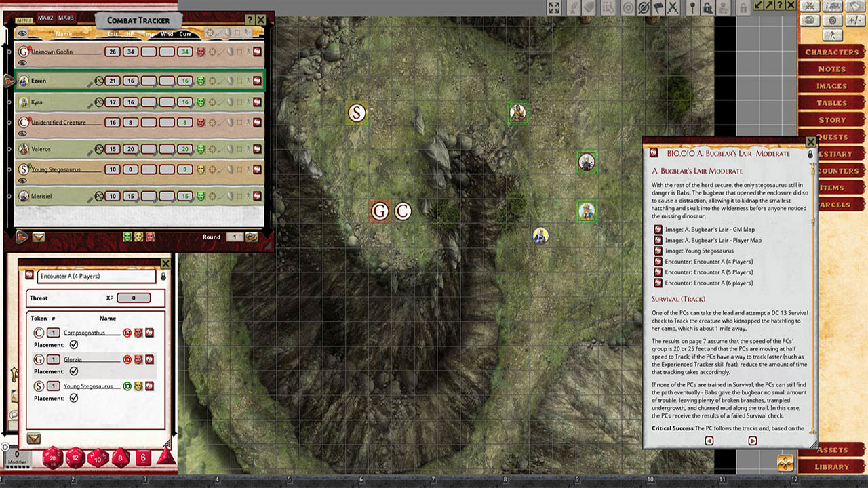Viewport: 868px width, 488px height.
Task: Go to next page arrow in story window
Action: click(752, 441)
